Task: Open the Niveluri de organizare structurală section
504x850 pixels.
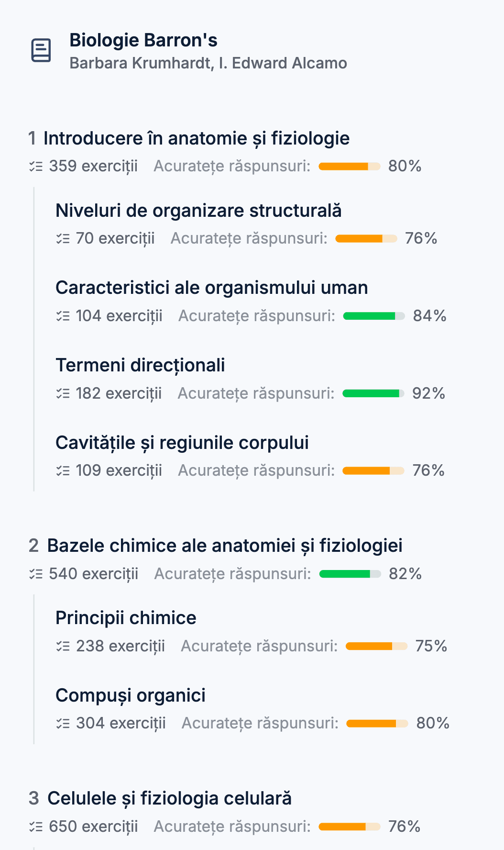Action: (199, 210)
